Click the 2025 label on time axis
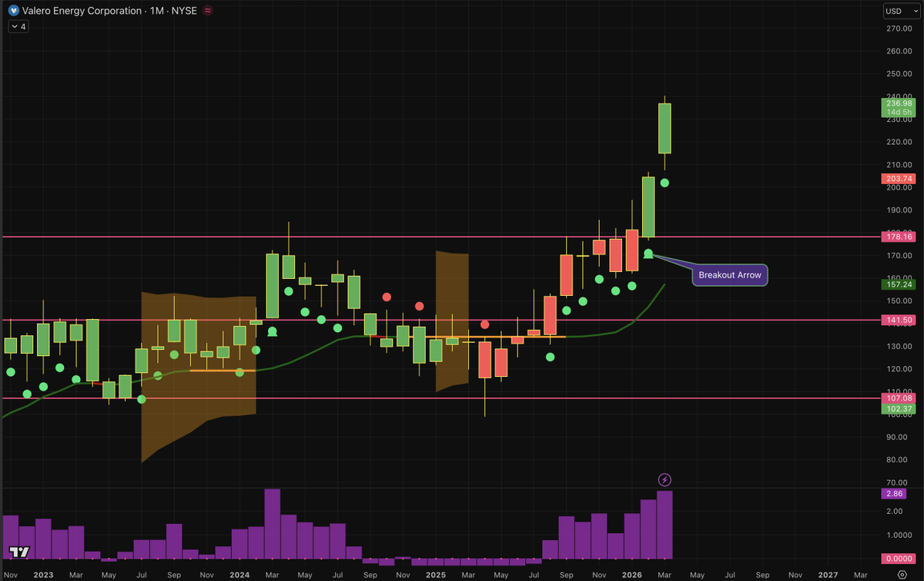Screen dimensions: 924x581 [436, 575]
